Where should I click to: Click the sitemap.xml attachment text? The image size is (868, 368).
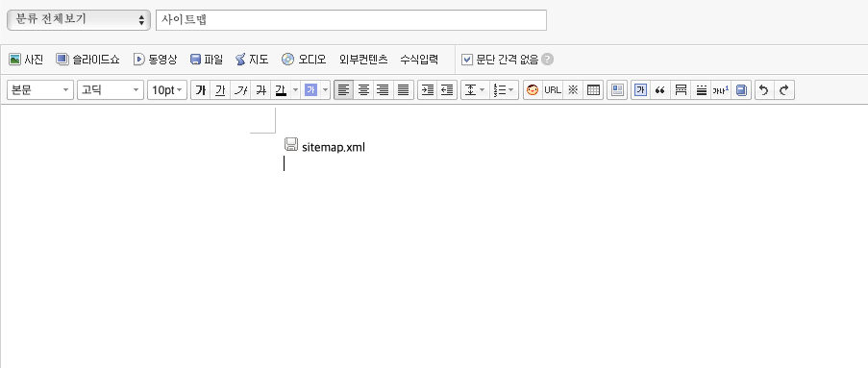[x=334, y=147]
